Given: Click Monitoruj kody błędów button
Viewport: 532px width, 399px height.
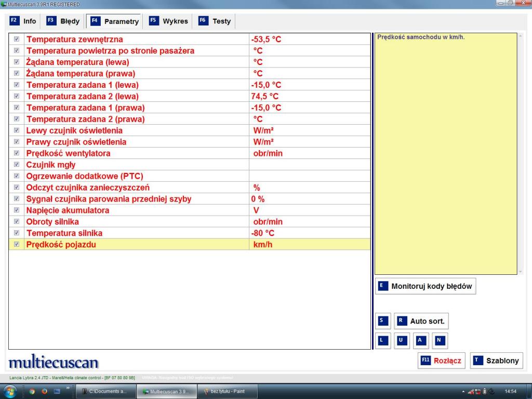Looking at the screenshot, I should (425, 286).
